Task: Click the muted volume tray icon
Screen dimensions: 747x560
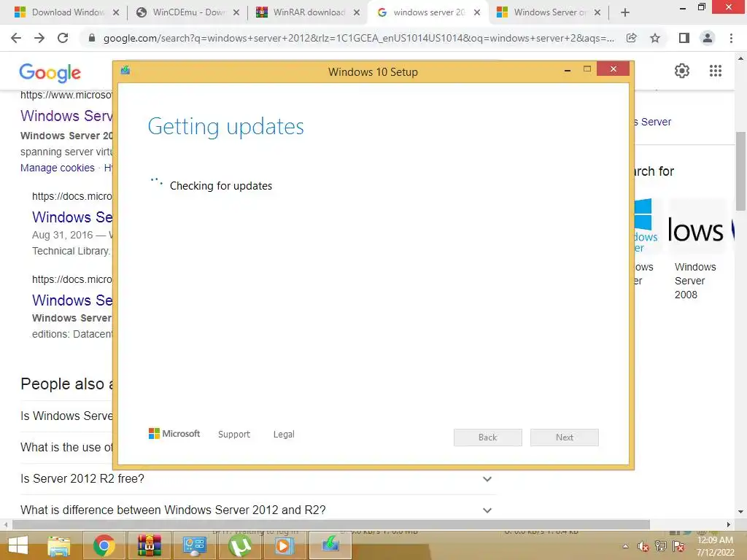Action: click(643, 546)
